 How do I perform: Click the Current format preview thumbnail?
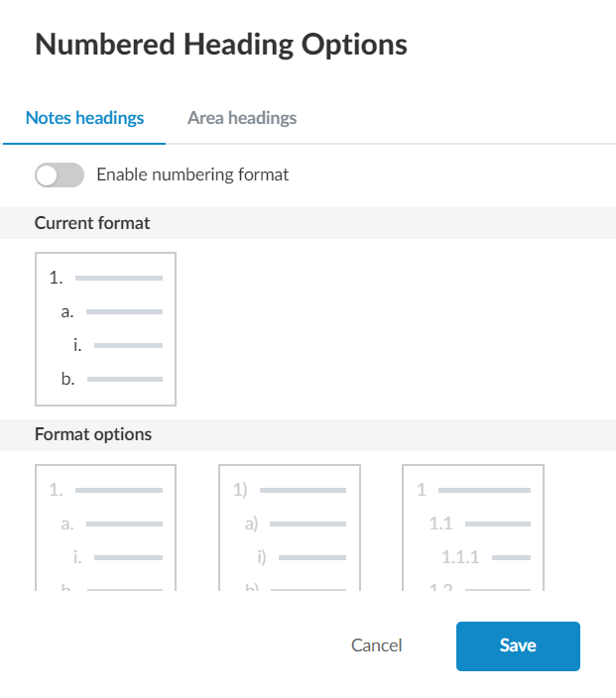point(105,329)
